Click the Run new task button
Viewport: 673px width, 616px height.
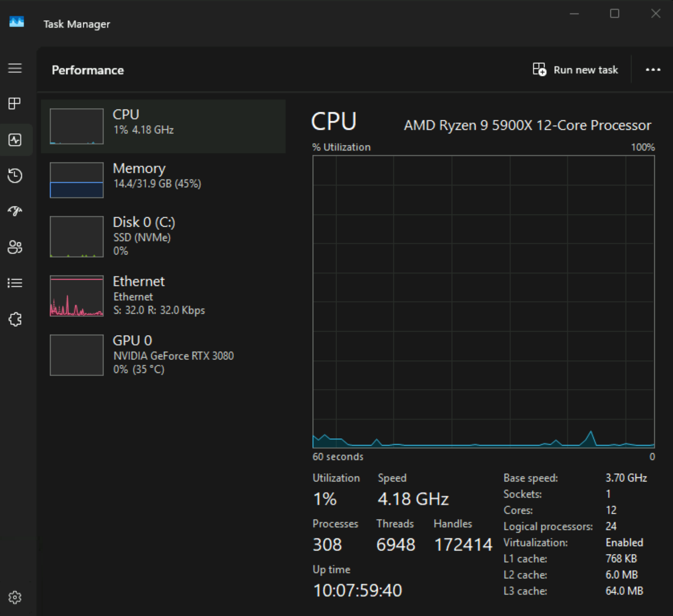[x=575, y=69]
